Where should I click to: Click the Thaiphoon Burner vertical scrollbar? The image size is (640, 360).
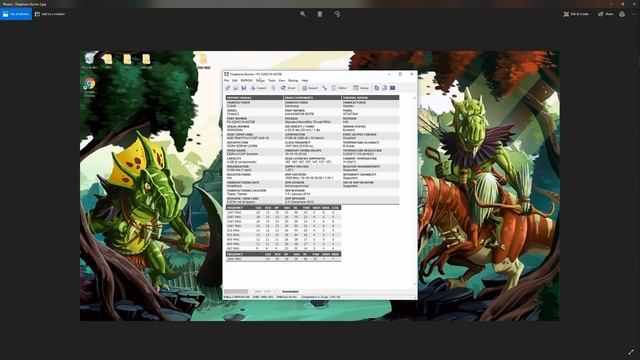414,191
